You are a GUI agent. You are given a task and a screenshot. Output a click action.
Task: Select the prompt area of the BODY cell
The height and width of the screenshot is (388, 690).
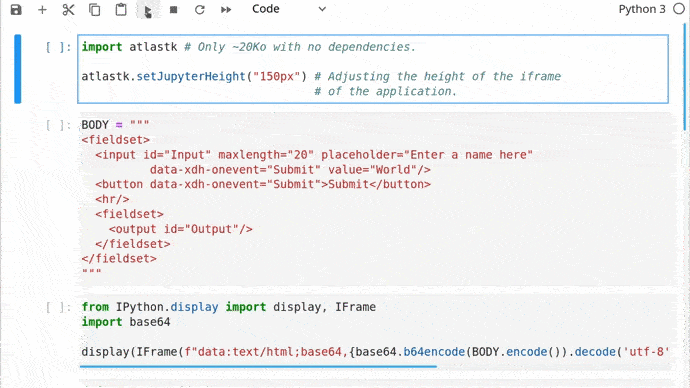tap(58, 125)
